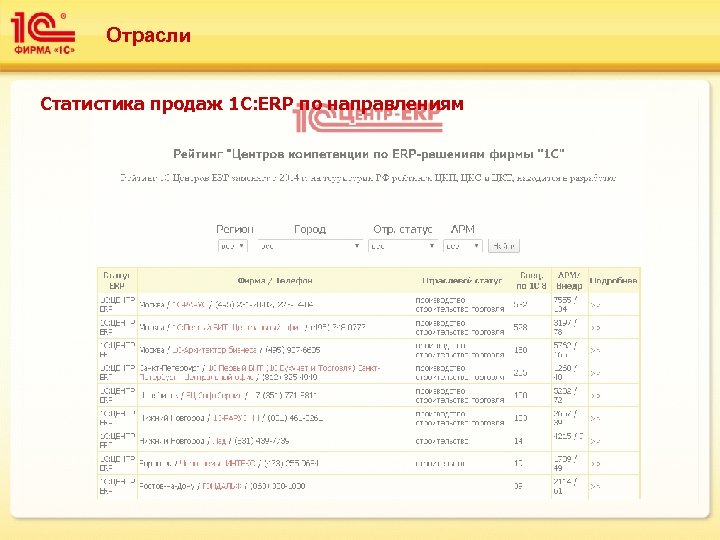Open >> details for Санкт-Петербург Первый БИТ row
This screenshot has width=720, height=540.
tap(595, 373)
